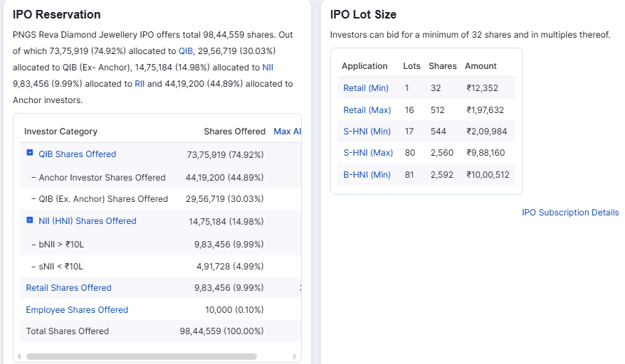Open the Retail Shares Offered link

point(68,288)
